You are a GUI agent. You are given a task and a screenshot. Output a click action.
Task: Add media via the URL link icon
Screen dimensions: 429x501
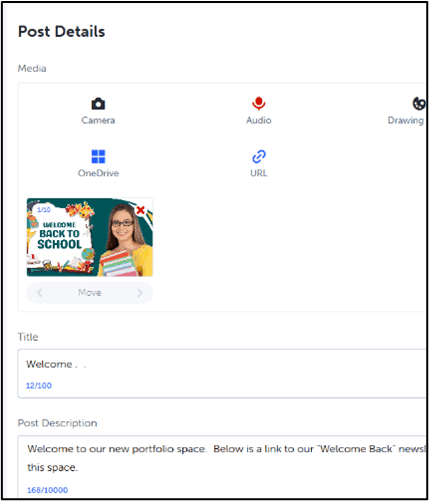tap(259, 156)
